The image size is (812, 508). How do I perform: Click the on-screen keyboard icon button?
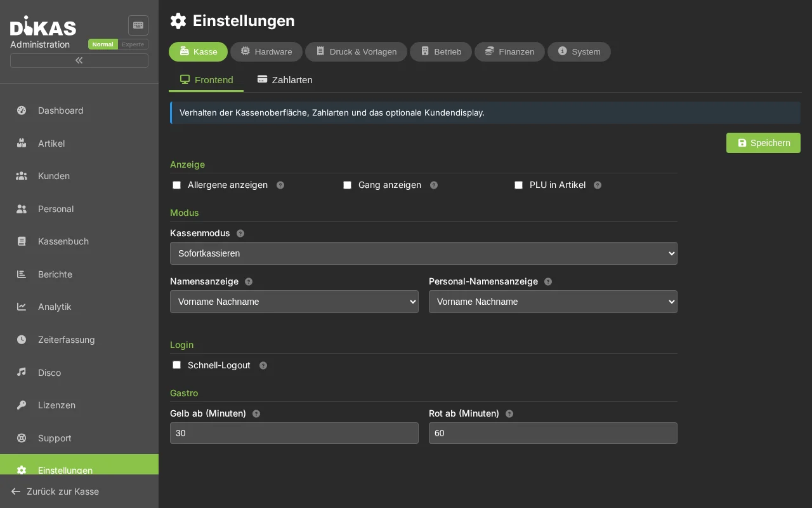coord(138,25)
